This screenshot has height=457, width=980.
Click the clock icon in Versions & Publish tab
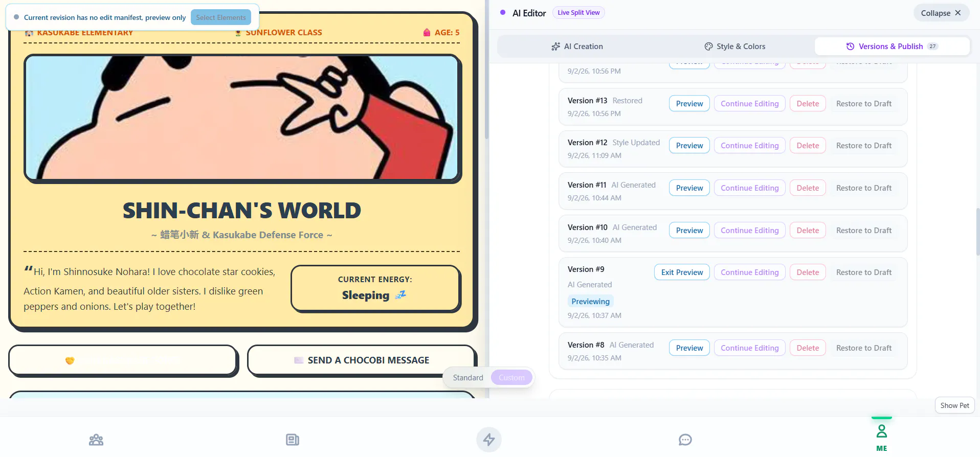click(850, 47)
